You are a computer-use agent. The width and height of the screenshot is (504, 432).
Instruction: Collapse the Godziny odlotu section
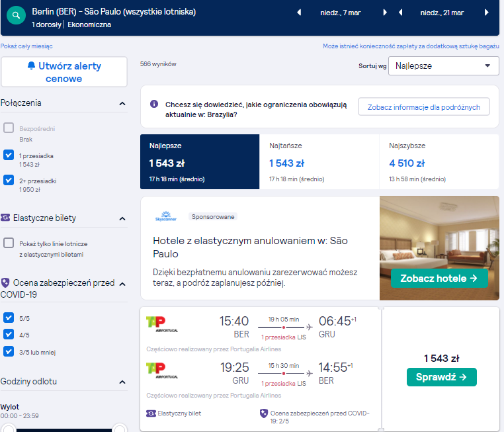(x=122, y=382)
